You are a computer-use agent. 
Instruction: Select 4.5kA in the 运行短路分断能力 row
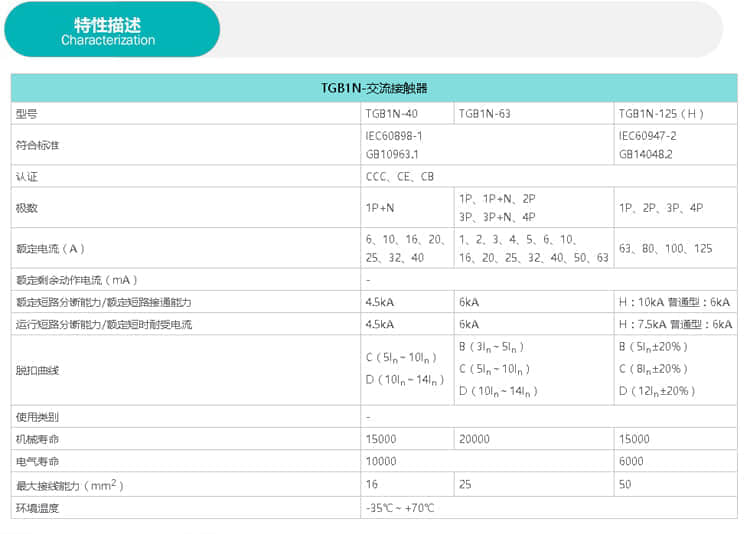pos(380,324)
